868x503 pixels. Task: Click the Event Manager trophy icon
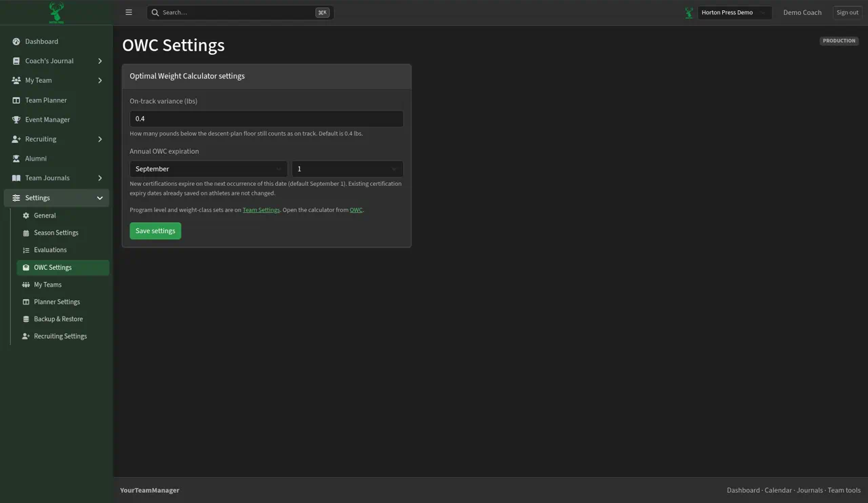coord(16,119)
